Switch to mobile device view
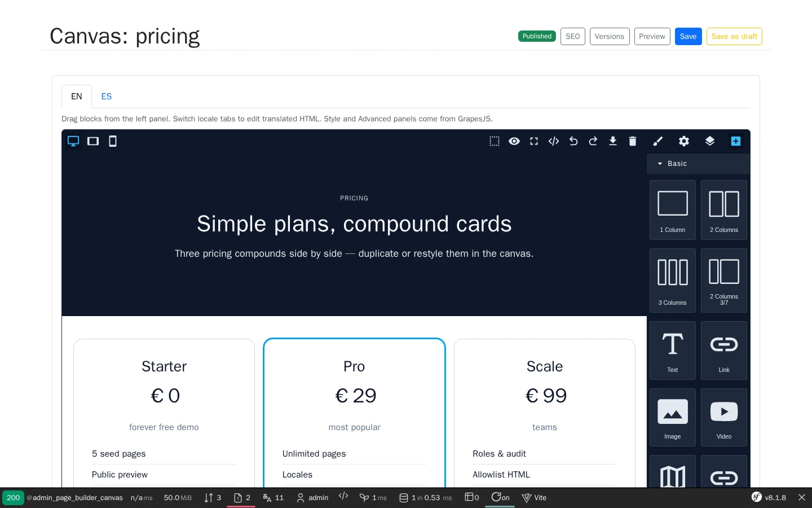Screen dimensions: 812x508 coord(113,141)
